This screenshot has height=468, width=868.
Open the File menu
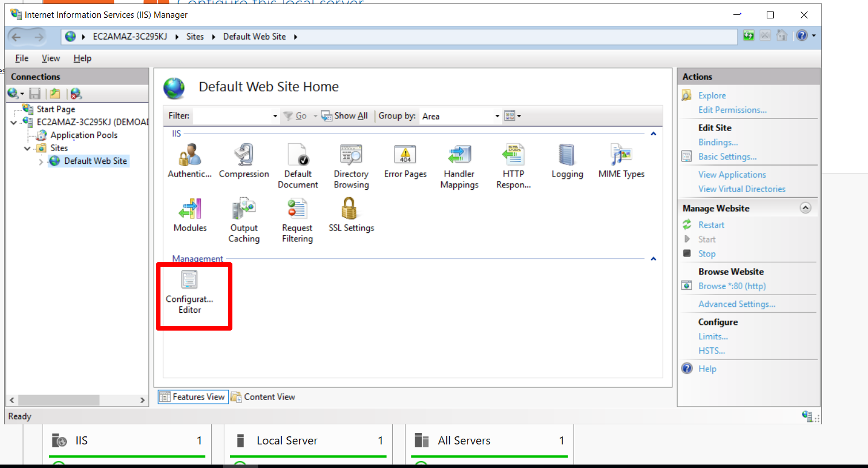click(x=22, y=58)
